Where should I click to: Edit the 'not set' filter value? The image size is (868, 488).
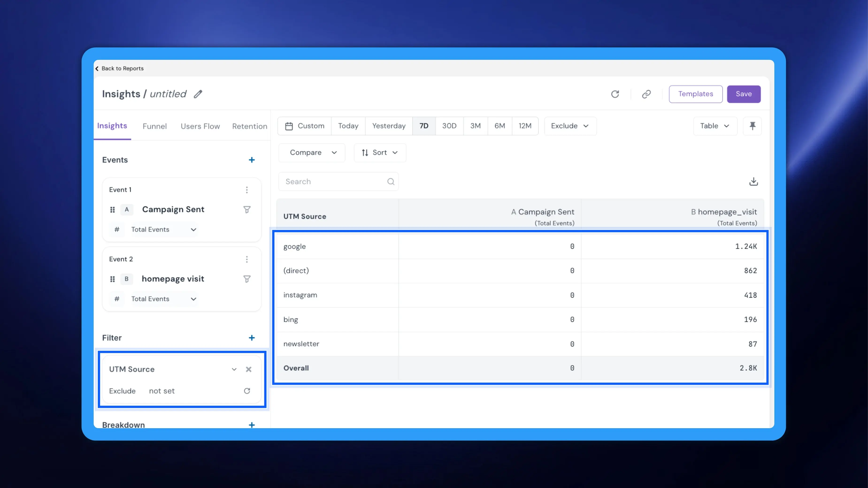pos(162,391)
